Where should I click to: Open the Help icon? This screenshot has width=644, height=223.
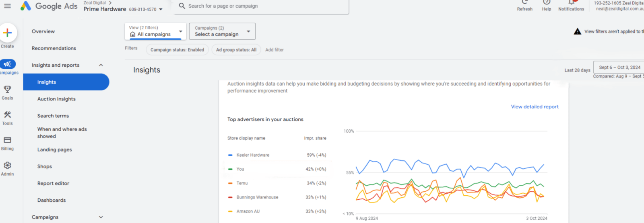click(547, 2)
